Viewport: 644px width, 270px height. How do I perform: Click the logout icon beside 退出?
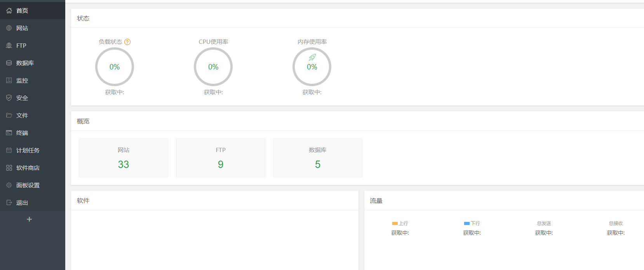coord(9,202)
